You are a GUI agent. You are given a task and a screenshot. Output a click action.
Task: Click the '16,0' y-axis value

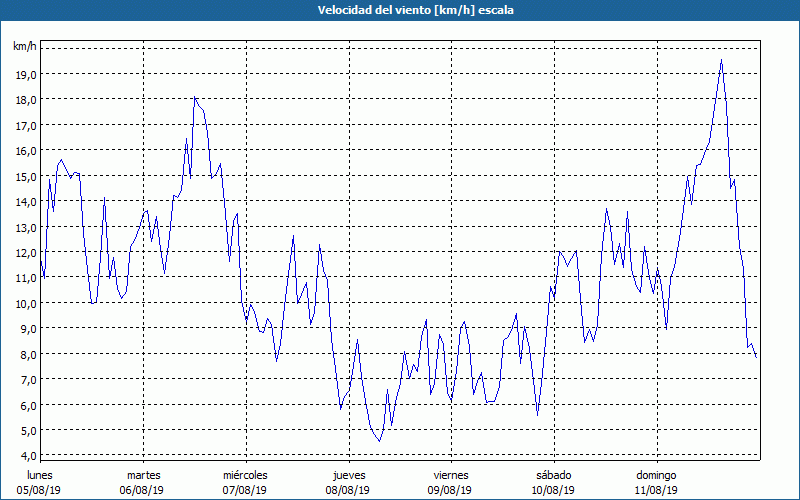(x=26, y=151)
